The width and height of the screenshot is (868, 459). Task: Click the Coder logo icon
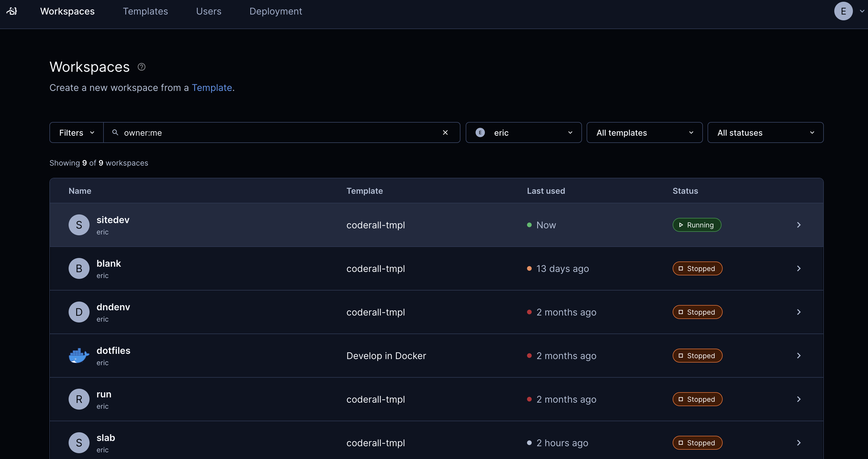[12, 11]
